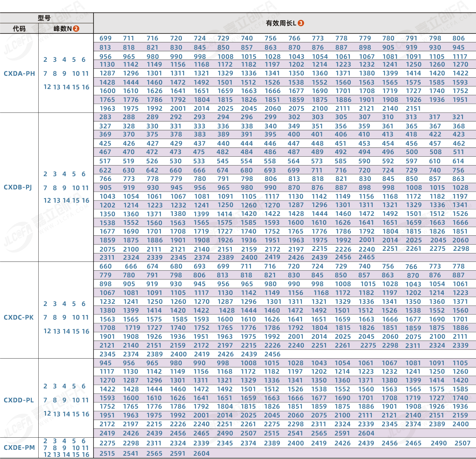Click value 2465 in the CXDB-PJ section
This screenshot has height=459, width=476.
(367, 257)
